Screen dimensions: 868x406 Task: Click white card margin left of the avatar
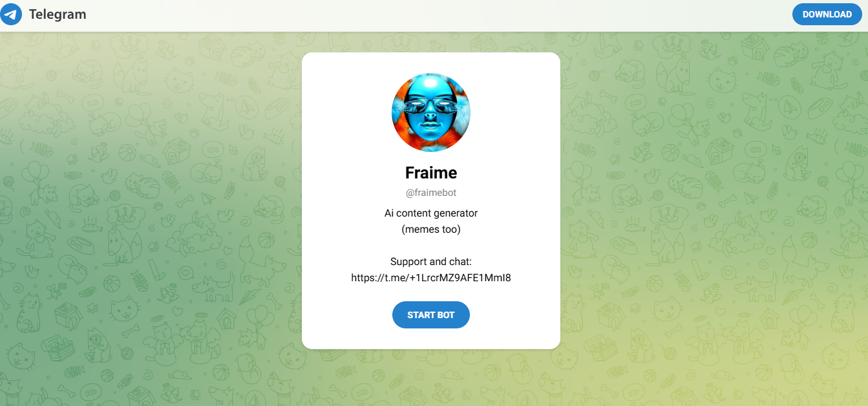(346, 112)
